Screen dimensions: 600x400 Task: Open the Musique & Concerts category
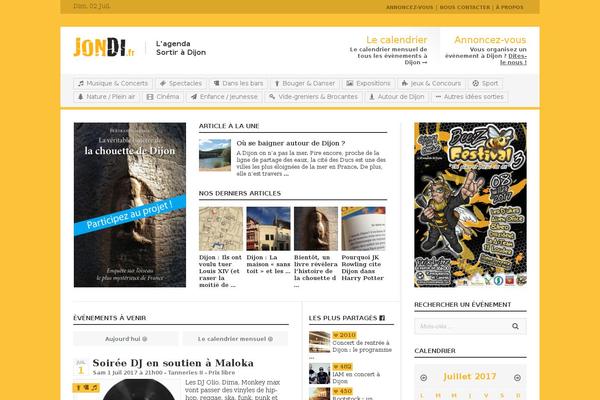(113, 83)
